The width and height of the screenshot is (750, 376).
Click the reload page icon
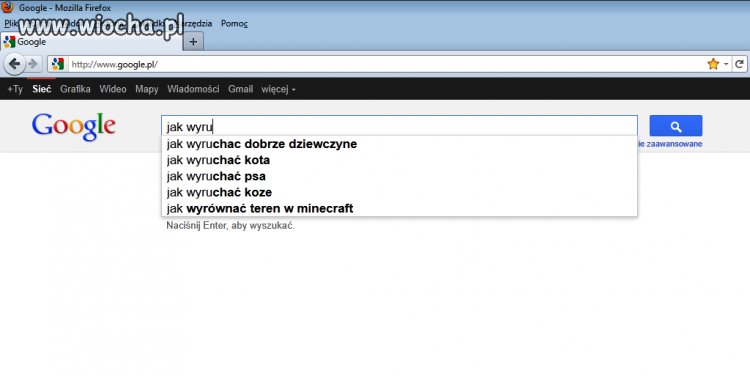point(739,64)
